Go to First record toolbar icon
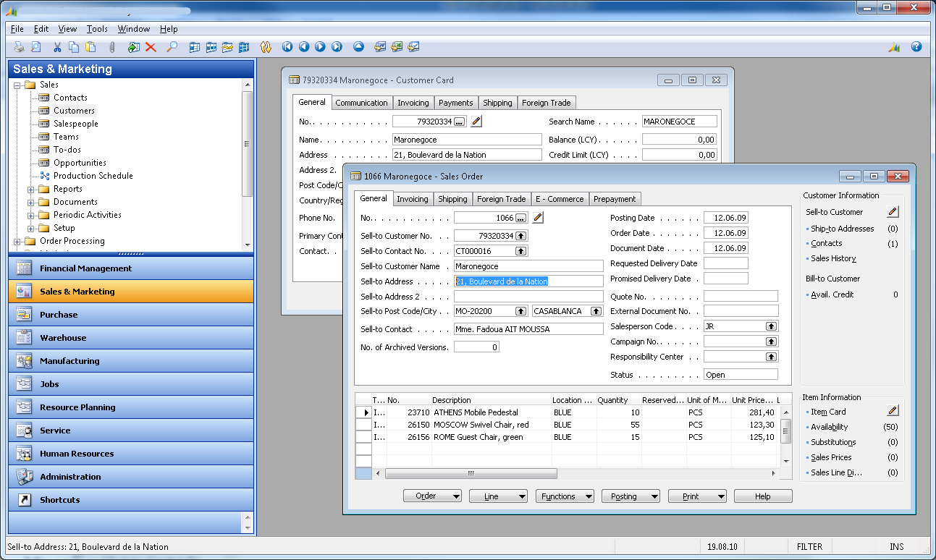Viewport: 936px width, 560px height. tap(287, 47)
